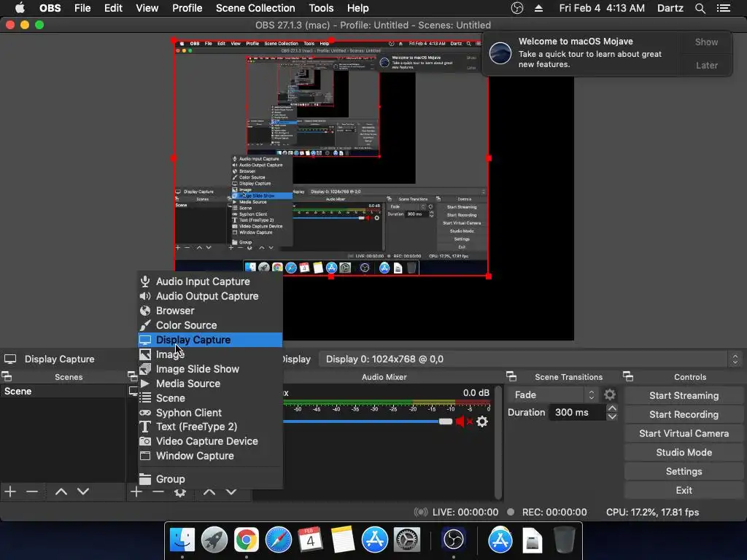The height and width of the screenshot is (560, 747).
Task: Add a Browser source from the menu
Action: pyautogui.click(x=210, y=311)
